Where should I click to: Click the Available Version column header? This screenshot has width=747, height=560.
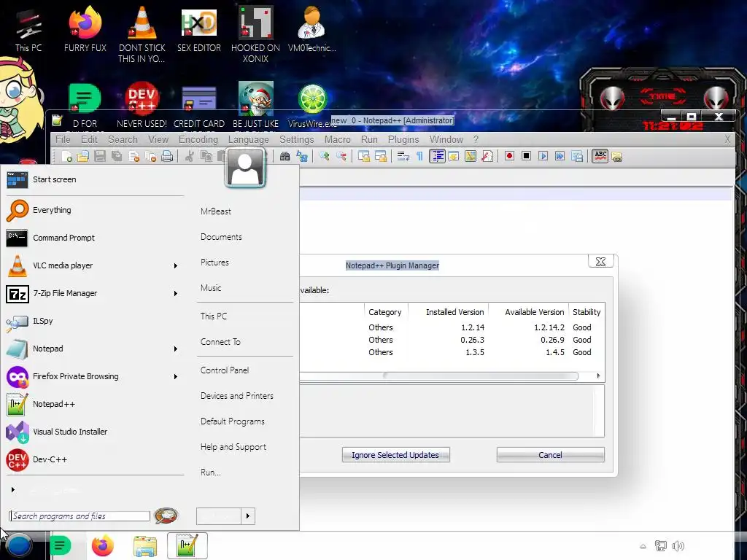pos(529,312)
